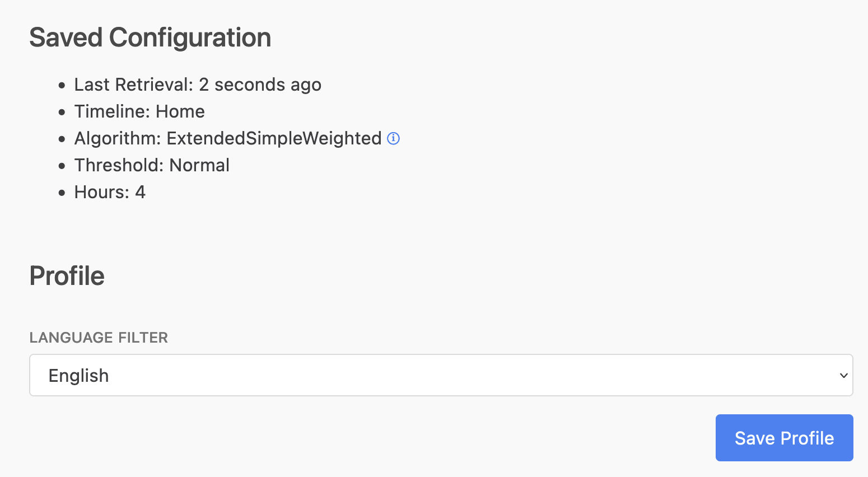Click the Normal threshold value
The width and height of the screenshot is (868, 477).
(x=199, y=165)
